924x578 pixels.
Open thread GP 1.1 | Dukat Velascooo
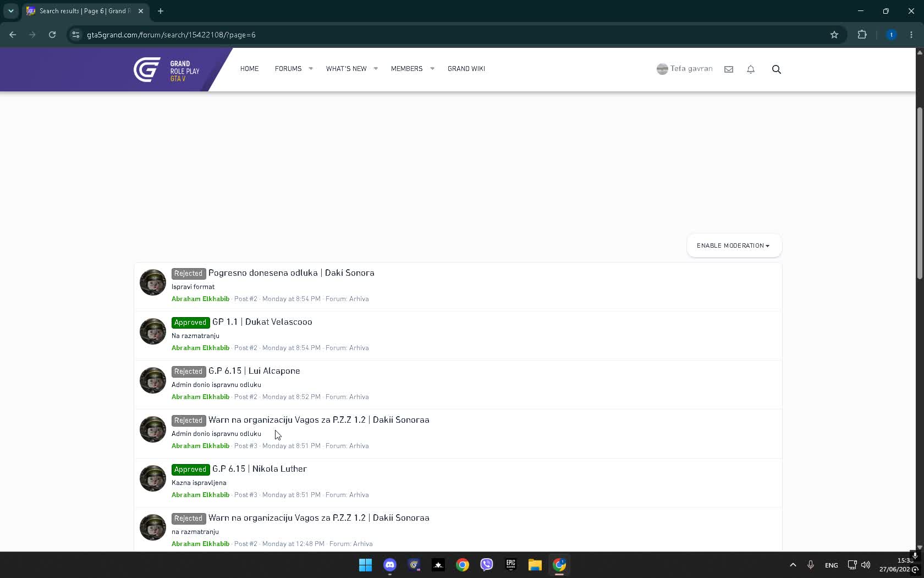tap(262, 322)
